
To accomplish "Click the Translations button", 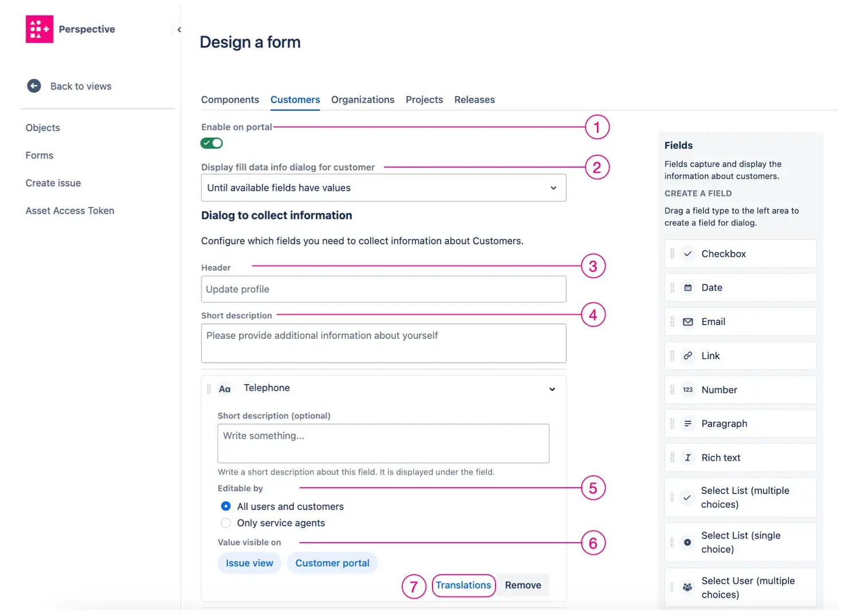I will (x=463, y=585).
